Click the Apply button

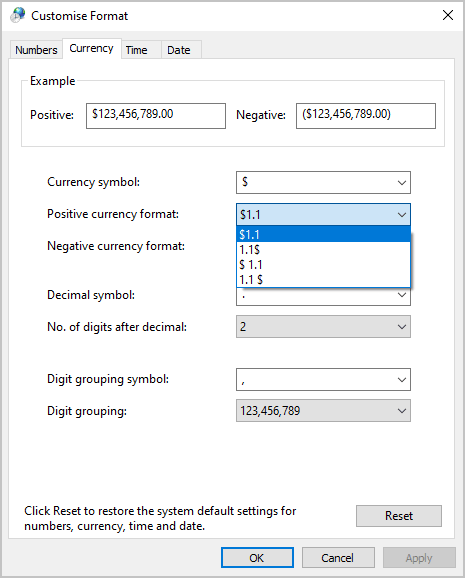(419, 558)
